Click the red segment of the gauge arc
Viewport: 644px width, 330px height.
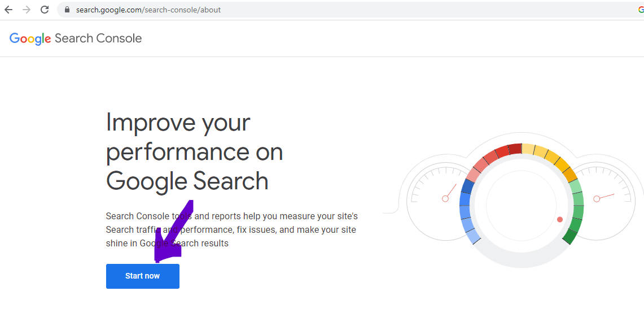tap(508, 150)
